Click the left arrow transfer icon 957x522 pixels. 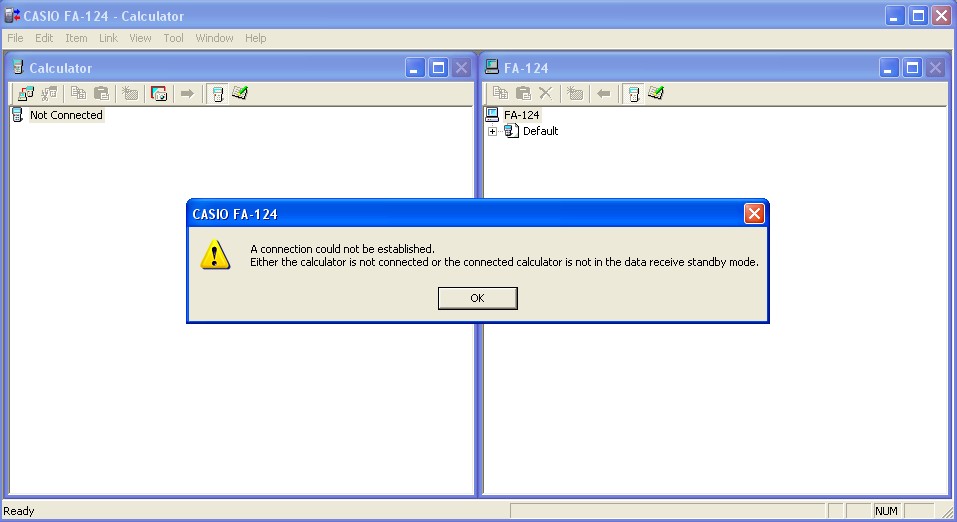604,93
